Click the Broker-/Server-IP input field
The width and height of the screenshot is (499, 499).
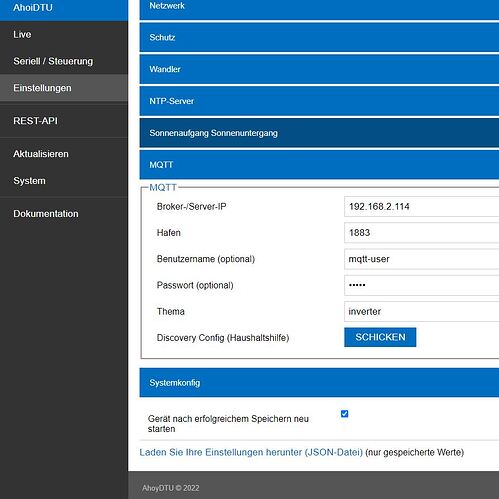click(421, 207)
